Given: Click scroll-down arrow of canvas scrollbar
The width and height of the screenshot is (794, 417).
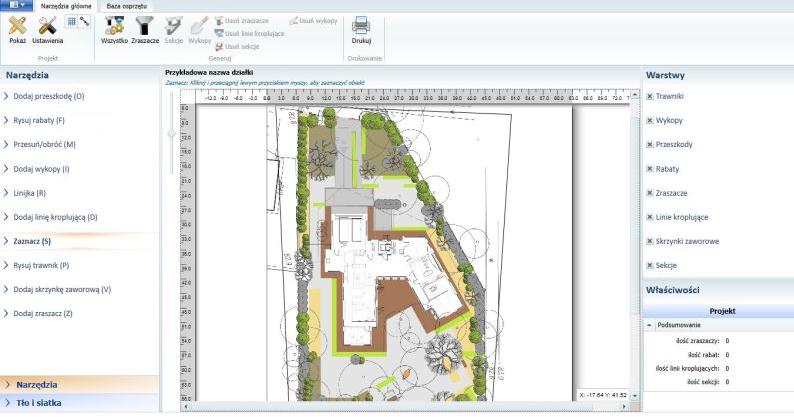Looking at the screenshot, I should click(x=635, y=396).
